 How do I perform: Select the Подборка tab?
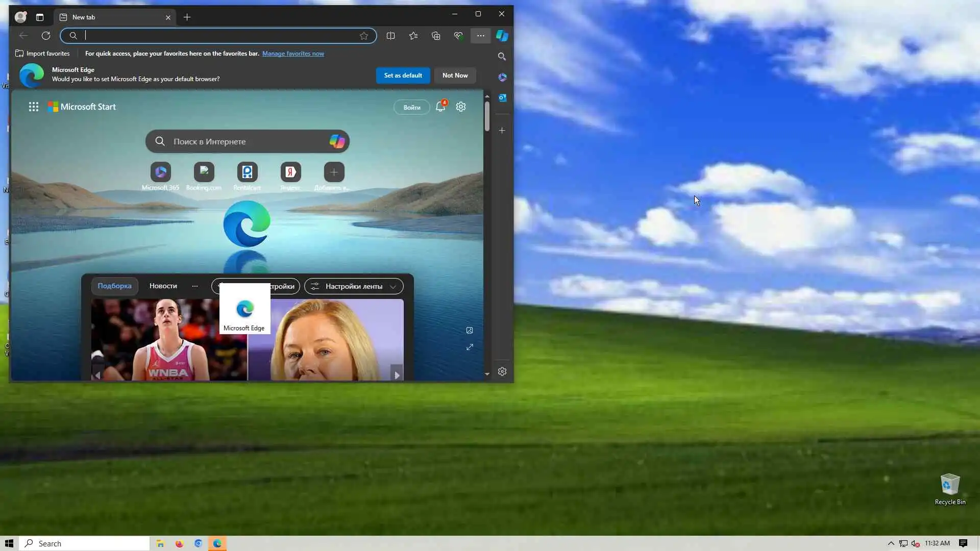114,286
